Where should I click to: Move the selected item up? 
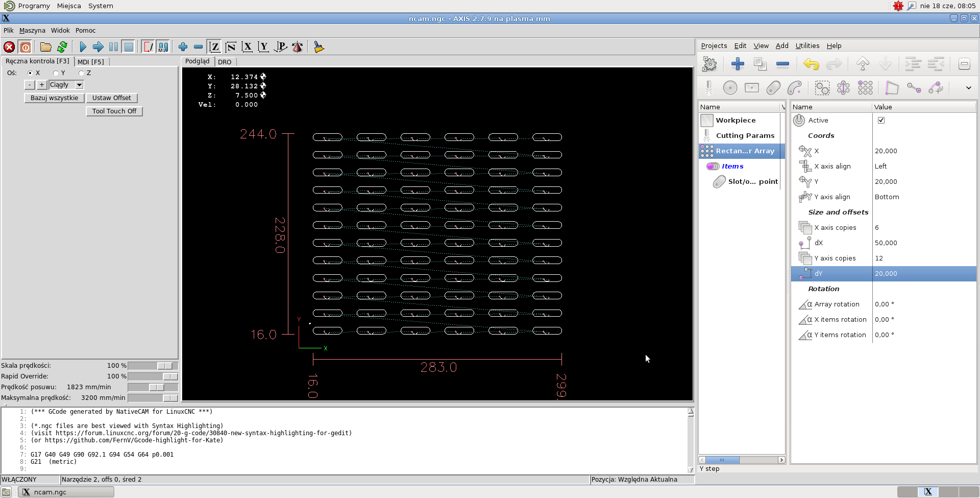(863, 64)
